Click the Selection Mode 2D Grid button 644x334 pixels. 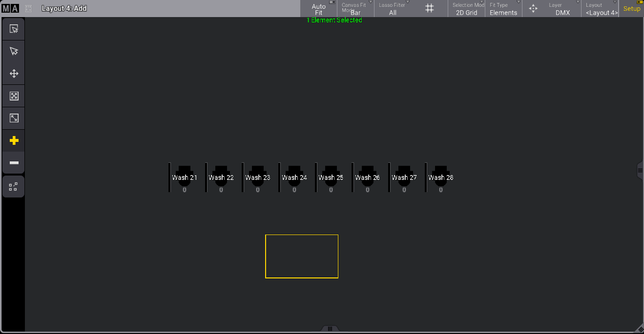[466, 9]
